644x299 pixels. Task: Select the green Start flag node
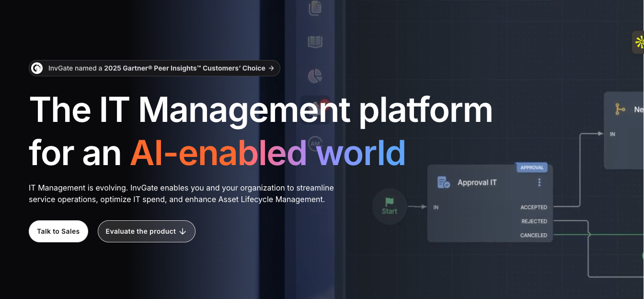(x=390, y=206)
